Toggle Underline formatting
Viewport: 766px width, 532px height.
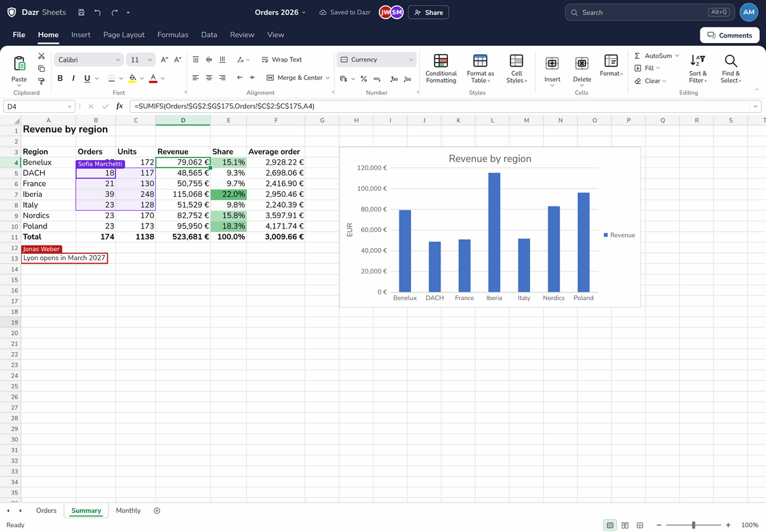coord(87,78)
